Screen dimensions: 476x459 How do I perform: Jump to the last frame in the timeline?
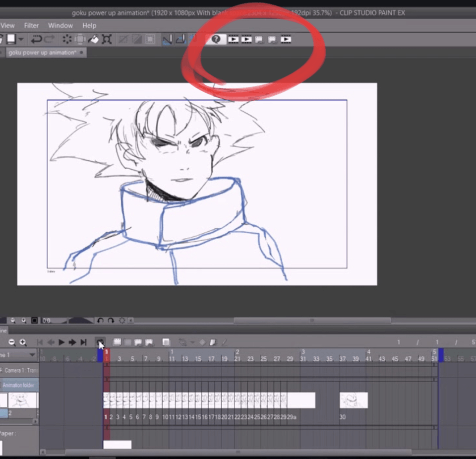coord(84,342)
